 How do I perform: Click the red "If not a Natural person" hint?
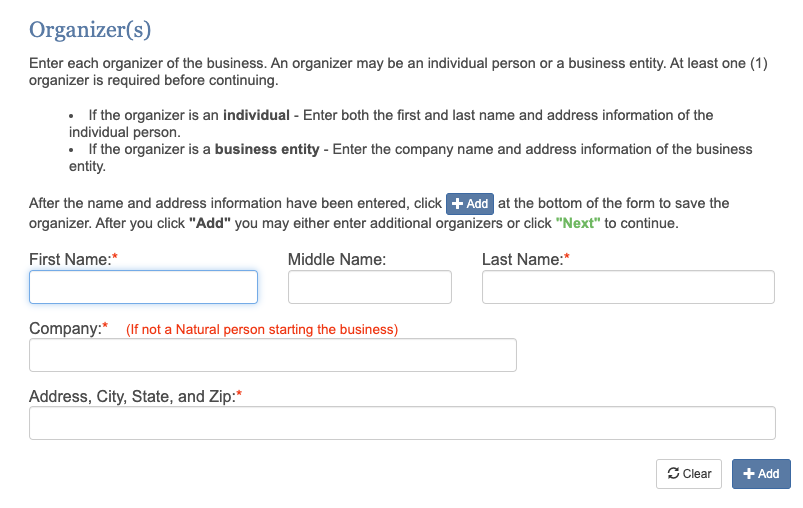(262, 329)
